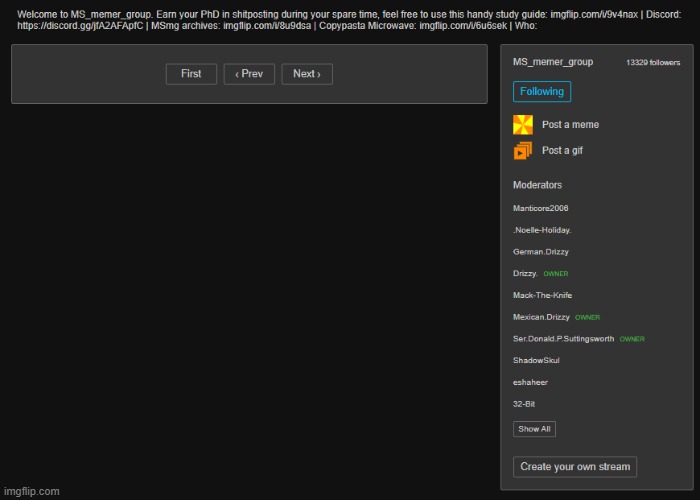Click the pinwheel Post a meme icon

click(523, 125)
